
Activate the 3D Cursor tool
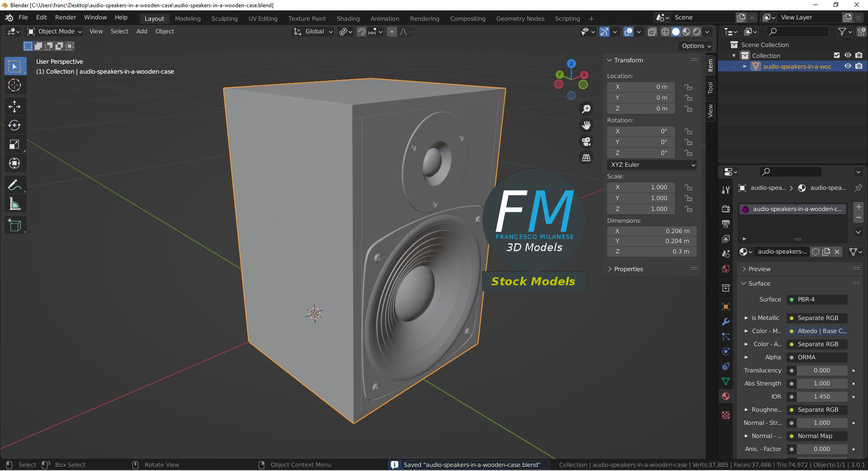point(14,85)
